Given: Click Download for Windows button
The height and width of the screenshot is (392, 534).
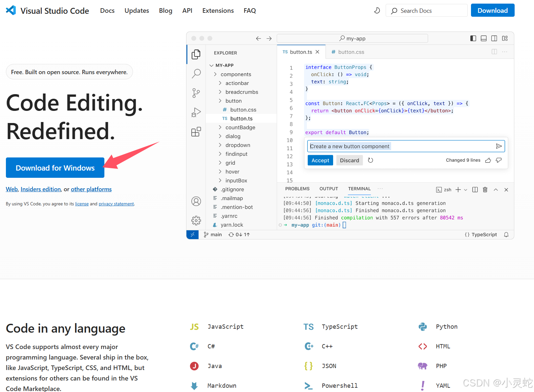Looking at the screenshot, I should pyautogui.click(x=55, y=168).
